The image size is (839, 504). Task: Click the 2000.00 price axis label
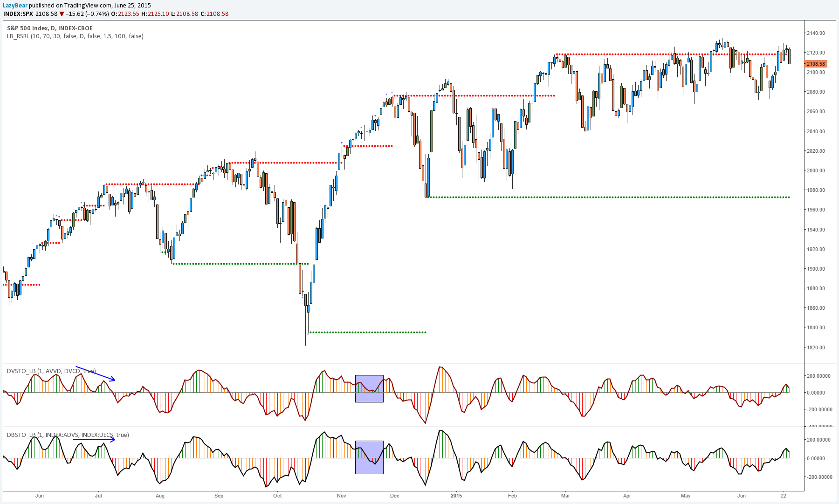816,170
